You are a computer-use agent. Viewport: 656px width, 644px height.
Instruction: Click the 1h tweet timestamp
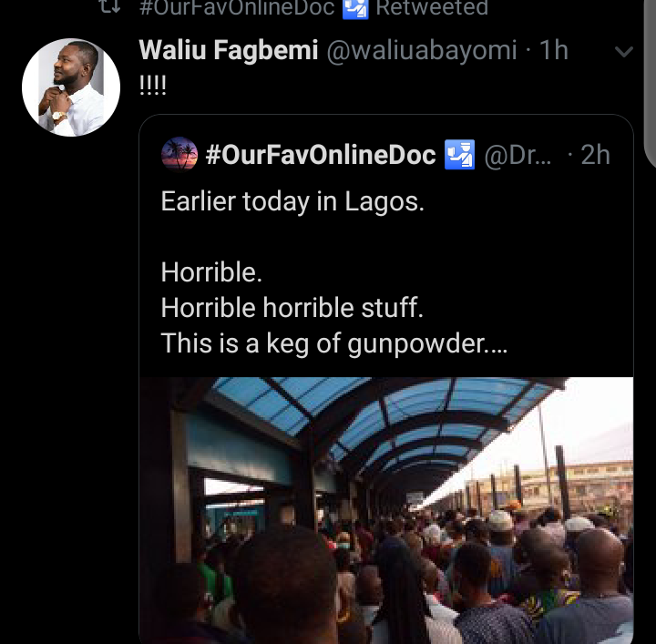click(x=554, y=50)
